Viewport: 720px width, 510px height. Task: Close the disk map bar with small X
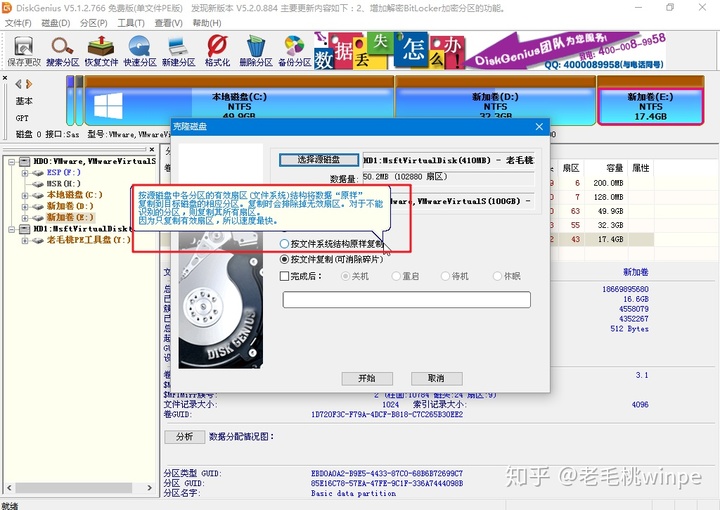pos(5,78)
